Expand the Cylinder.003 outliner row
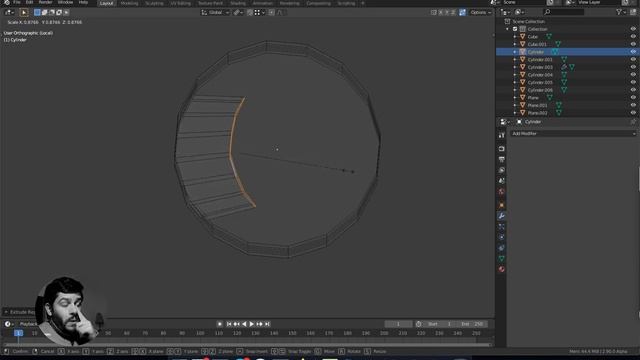This screenshot has height=360, width=640. coord(515,67)
